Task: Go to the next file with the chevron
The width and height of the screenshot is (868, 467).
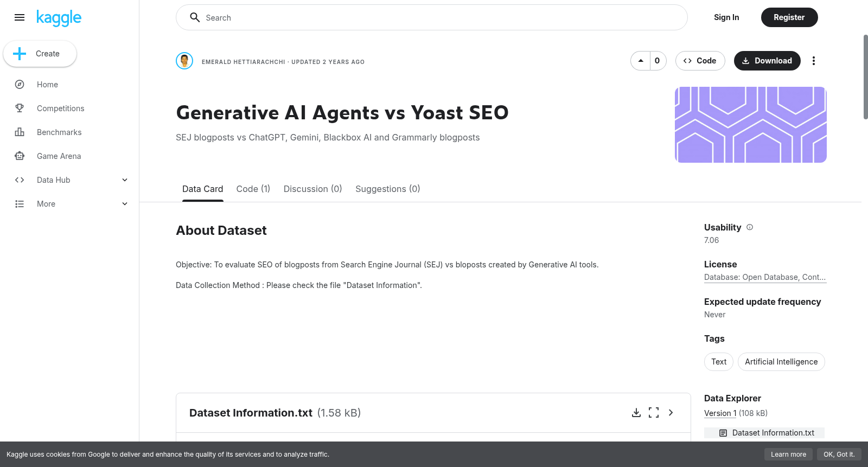Action: pos(671,413)
